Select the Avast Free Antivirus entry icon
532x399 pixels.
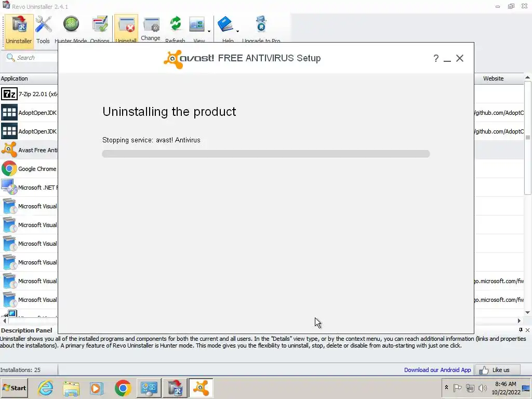click(9, 150)
